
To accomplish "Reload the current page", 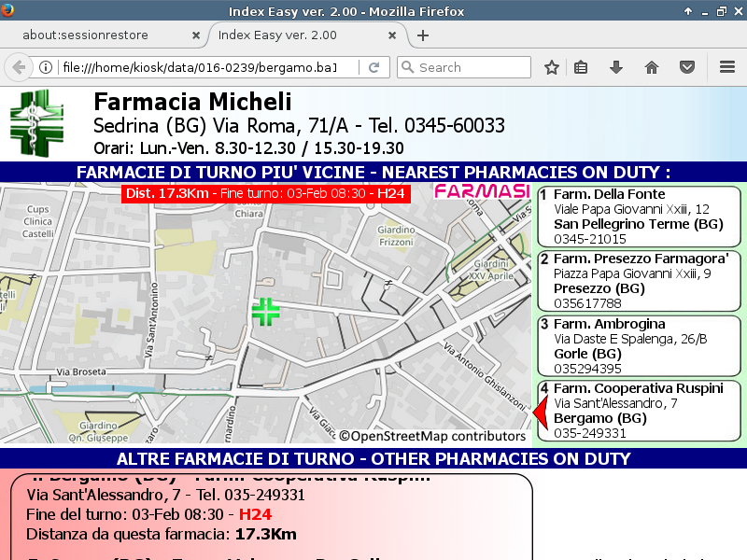I will click(373, 67).
